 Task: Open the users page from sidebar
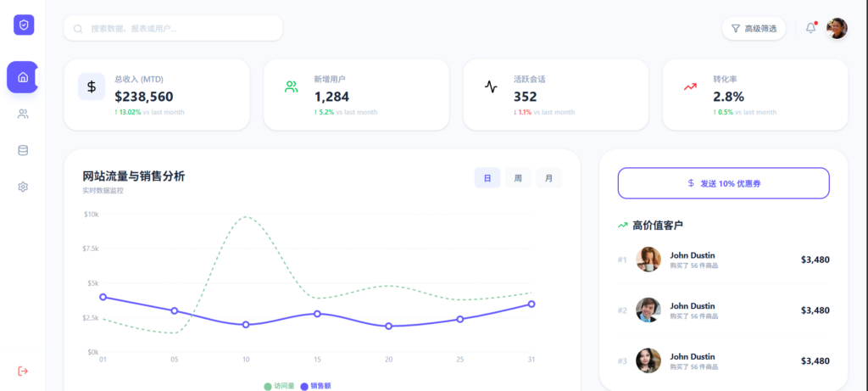[x=23, y=115]
